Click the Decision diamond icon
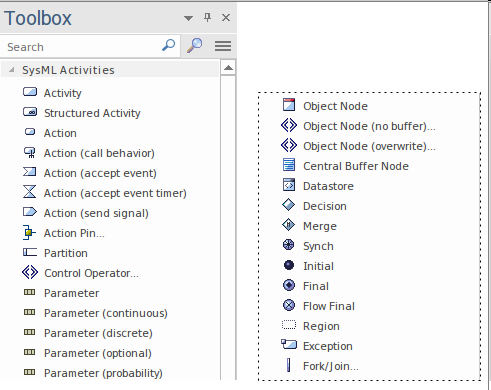This screenshot has width=491, height=390. click(x=289, y=205)
